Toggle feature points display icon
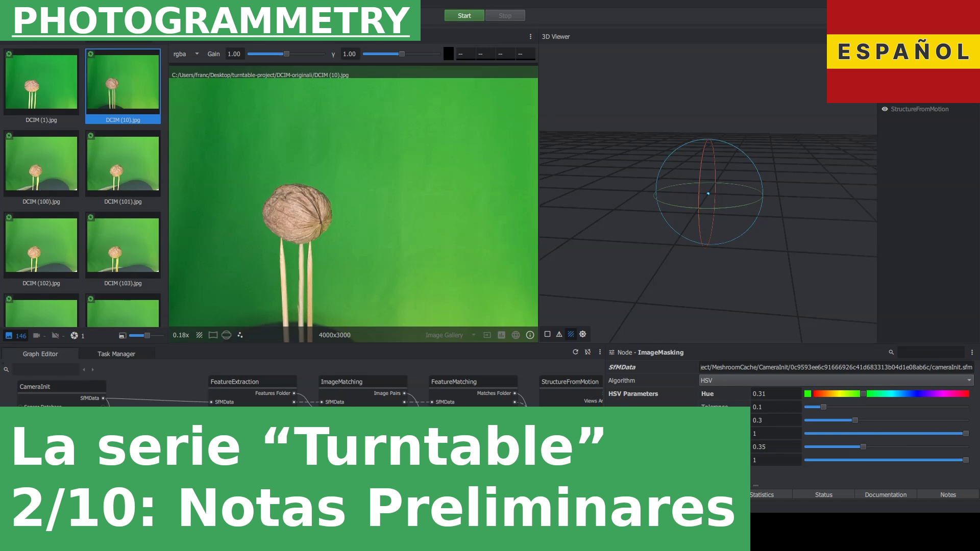This screenshot has height=551, width=980. coord(240,335)
